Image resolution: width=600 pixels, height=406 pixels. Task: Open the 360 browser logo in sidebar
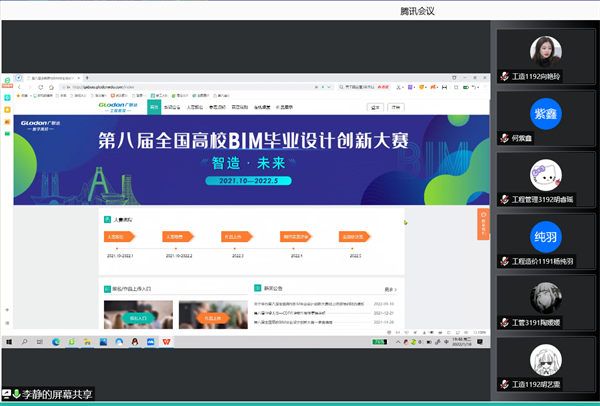(7, 82)
